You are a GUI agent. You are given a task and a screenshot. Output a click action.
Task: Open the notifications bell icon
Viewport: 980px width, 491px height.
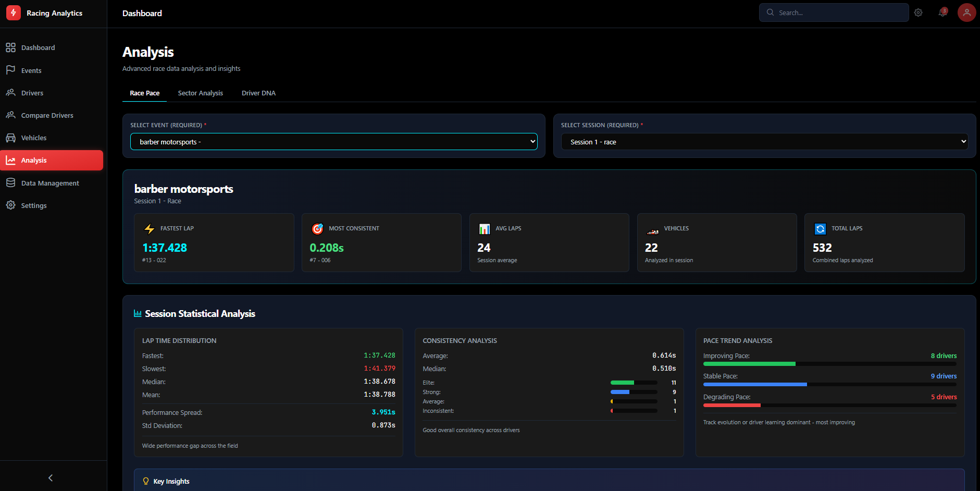click(x=942, y=13)
